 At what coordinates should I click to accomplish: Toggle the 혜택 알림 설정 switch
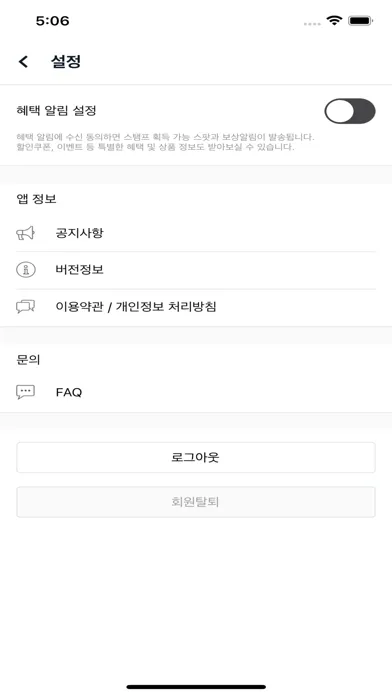[x=350, y=111]
